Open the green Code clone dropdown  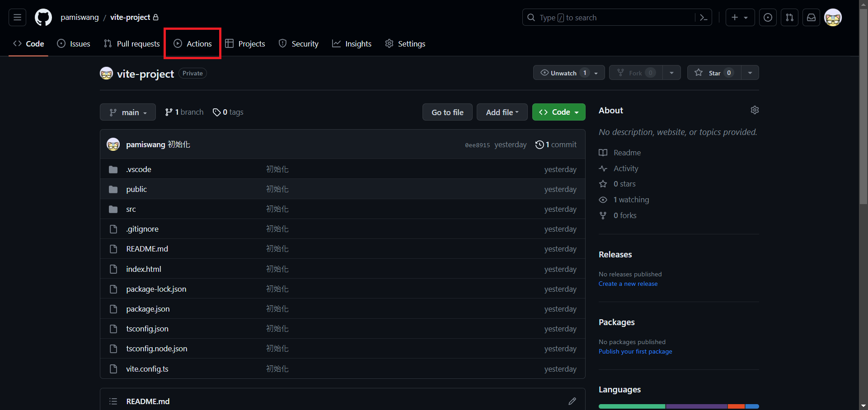coord(558,112)
